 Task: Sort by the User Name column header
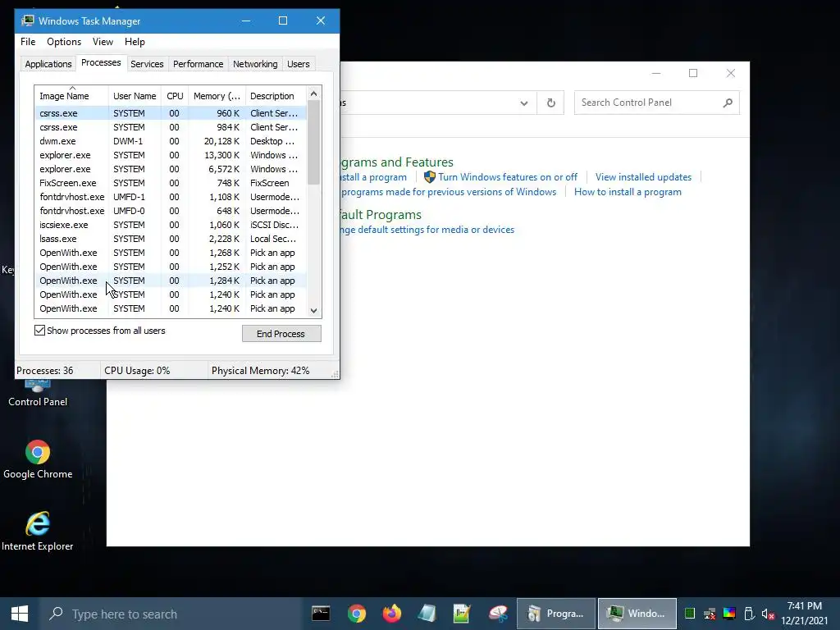[x=135, y=96]
